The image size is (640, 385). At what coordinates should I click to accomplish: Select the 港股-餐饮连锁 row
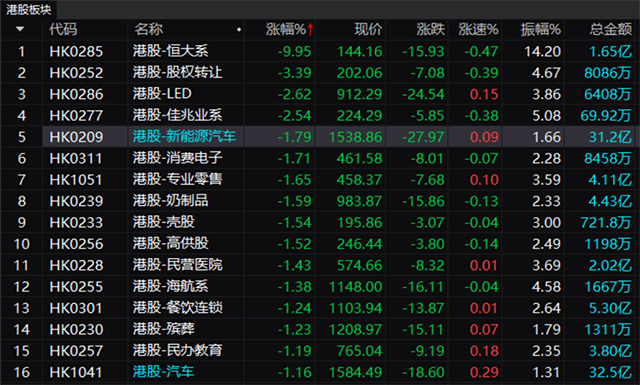pos(320,308)
